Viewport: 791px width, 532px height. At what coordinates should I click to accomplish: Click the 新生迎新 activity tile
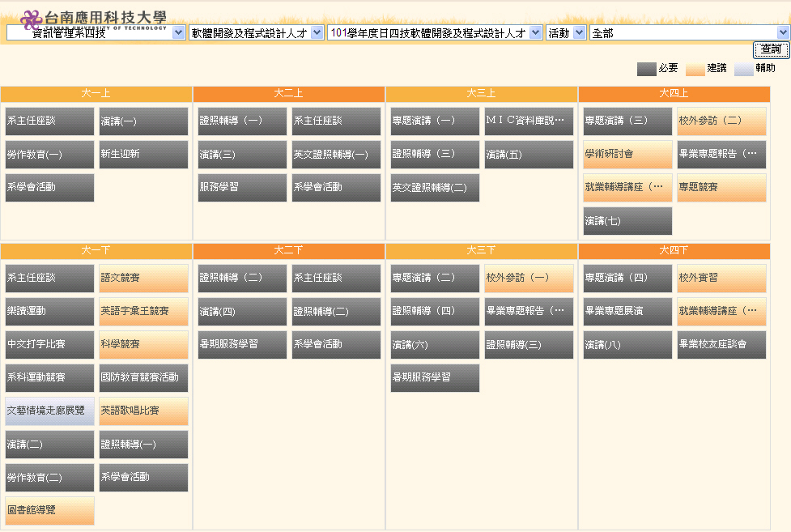[143, 155]
